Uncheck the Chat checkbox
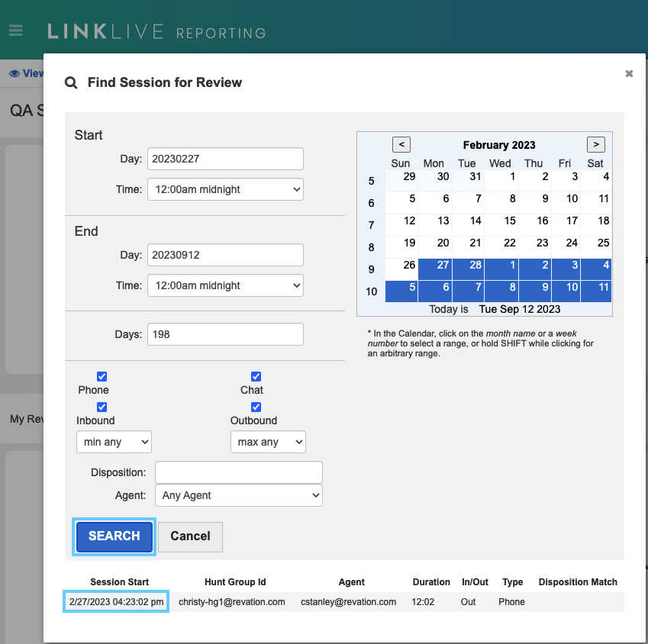The image size is (648, 644). [x=256, y=376]
